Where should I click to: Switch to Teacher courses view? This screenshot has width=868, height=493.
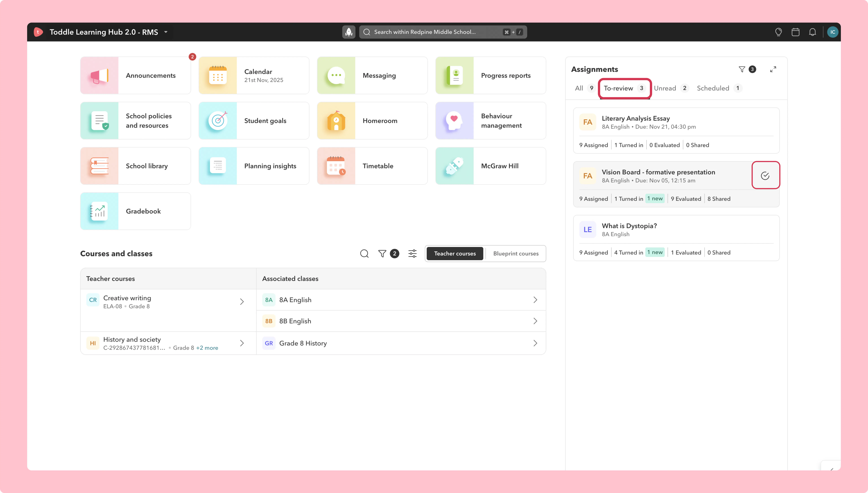tap(455, 254)
